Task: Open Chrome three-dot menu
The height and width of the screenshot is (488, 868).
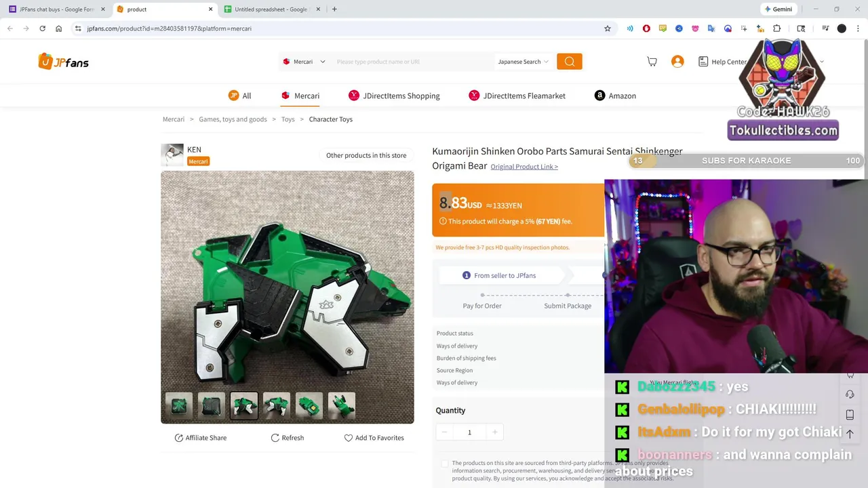Action: 859,28
